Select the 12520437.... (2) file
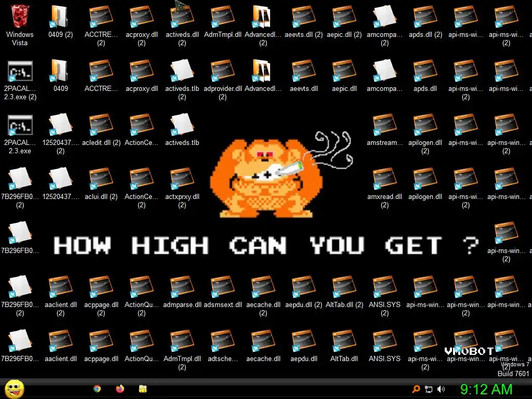 (60, 125)
